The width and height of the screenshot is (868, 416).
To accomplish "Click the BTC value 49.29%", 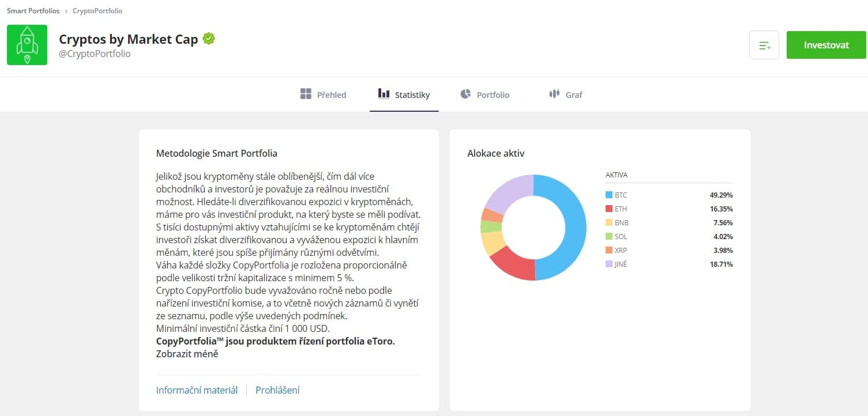I will 721,195.
